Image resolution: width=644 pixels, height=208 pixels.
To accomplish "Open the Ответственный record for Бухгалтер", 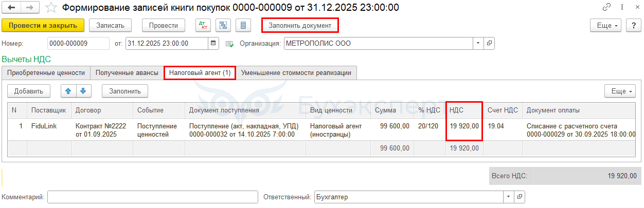I will coord(520,197).
